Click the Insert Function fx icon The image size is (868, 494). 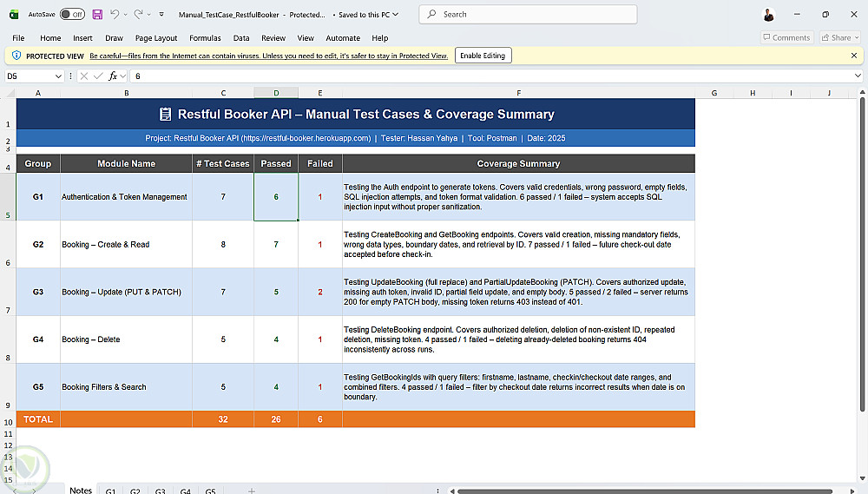click(112, 76)
